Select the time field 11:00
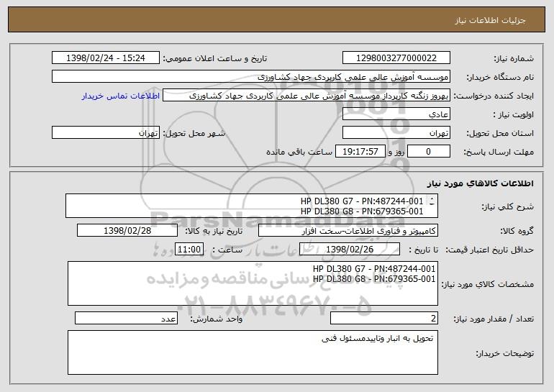554x392 pixels. [x=189, y=249]
